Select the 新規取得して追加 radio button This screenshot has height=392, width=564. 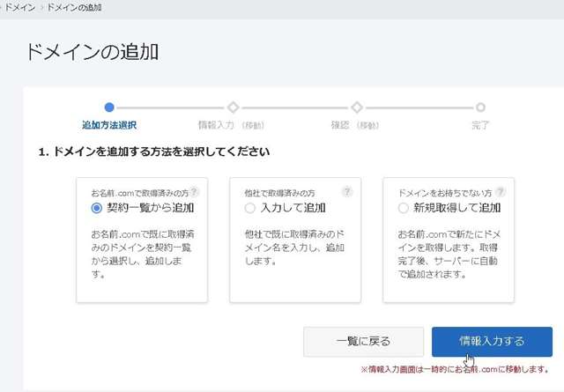(x=404, y=208)
